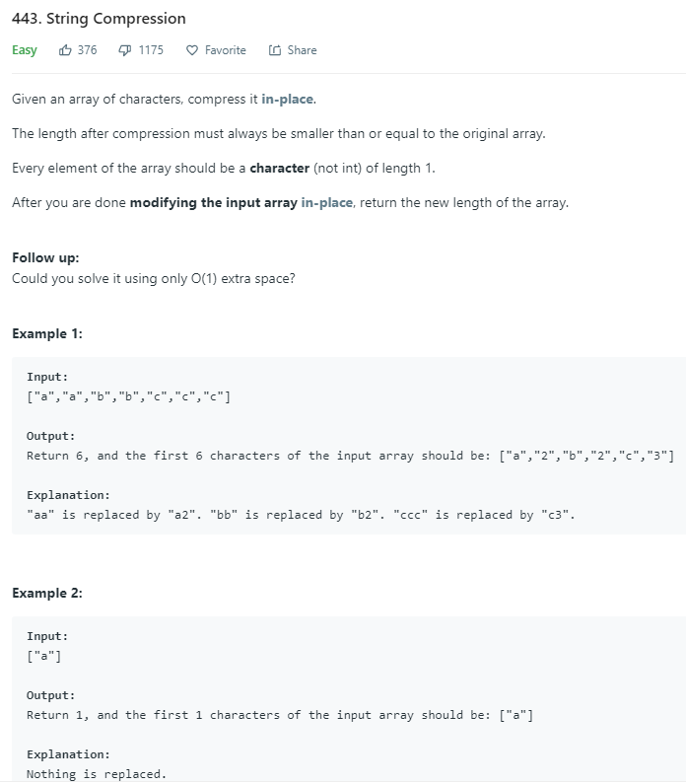
Task: Click the "Follow up:" heading
Action: click(x=45, y=258)
